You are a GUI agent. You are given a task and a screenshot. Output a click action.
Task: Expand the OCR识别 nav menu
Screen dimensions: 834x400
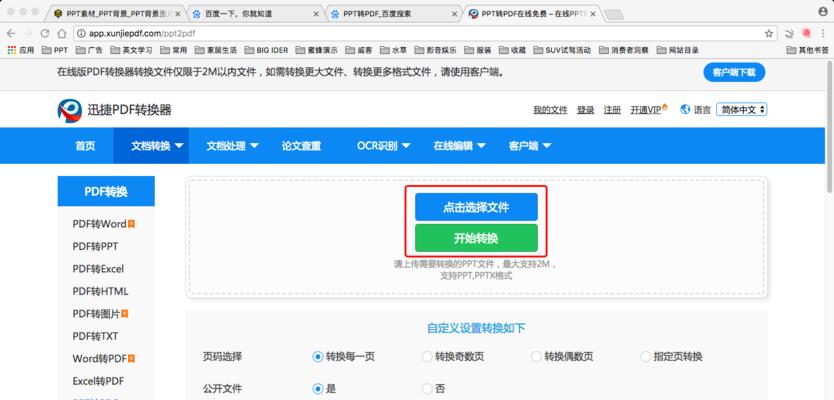383,146
